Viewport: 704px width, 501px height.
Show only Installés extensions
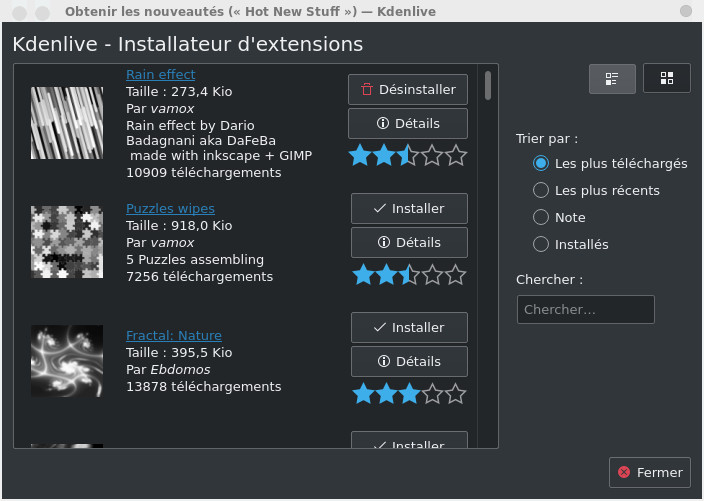pos(570,244)
